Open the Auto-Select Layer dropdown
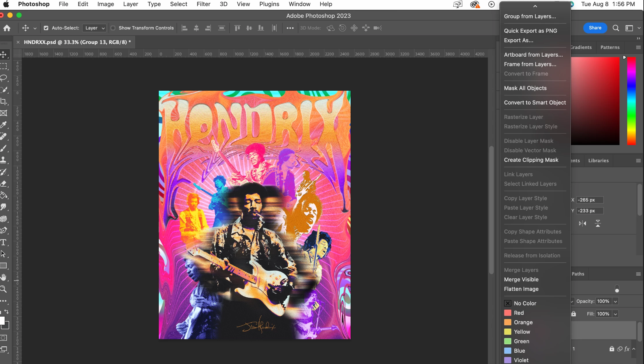The image size is (644, 364). [x=95, y=28]
